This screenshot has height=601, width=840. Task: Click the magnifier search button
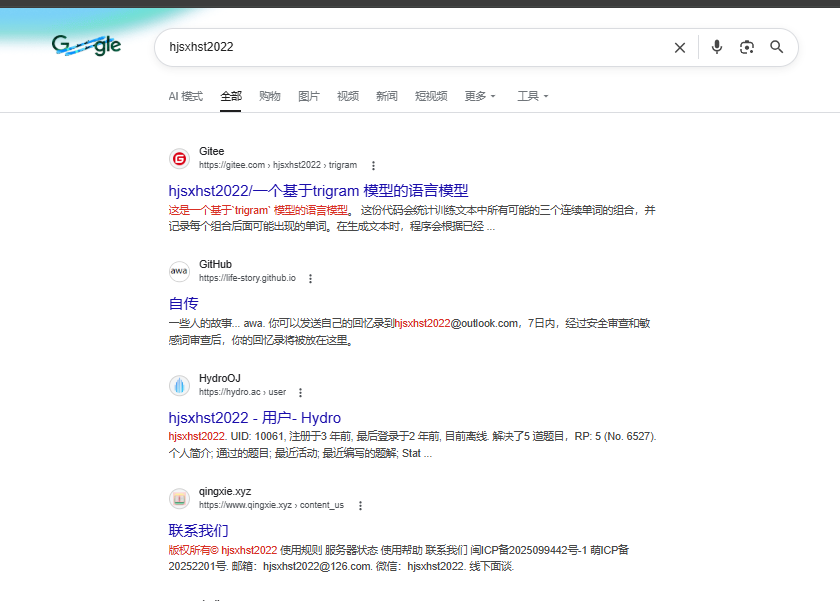[x=777, y=47]
